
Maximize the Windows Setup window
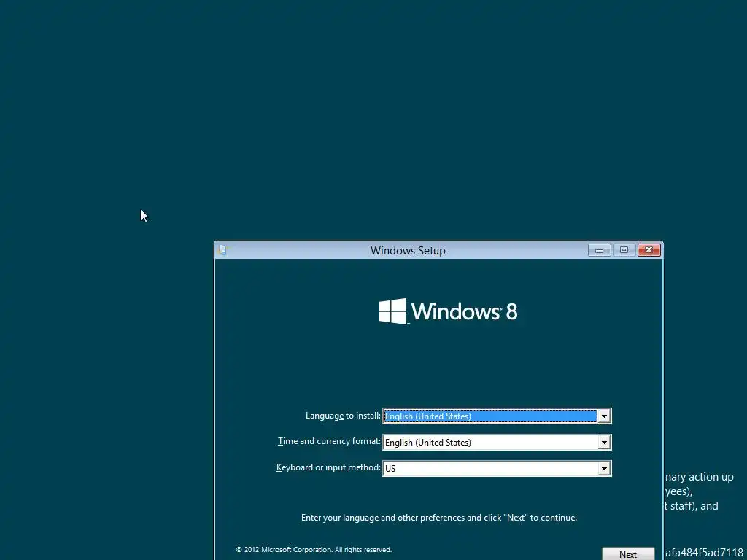coord(624,250)
